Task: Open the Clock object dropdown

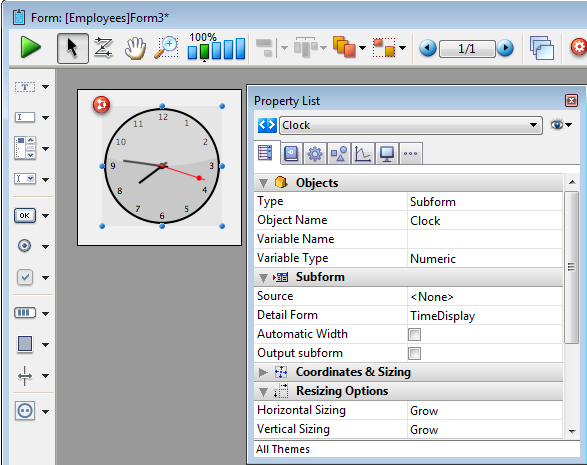Action: point(411,125)
